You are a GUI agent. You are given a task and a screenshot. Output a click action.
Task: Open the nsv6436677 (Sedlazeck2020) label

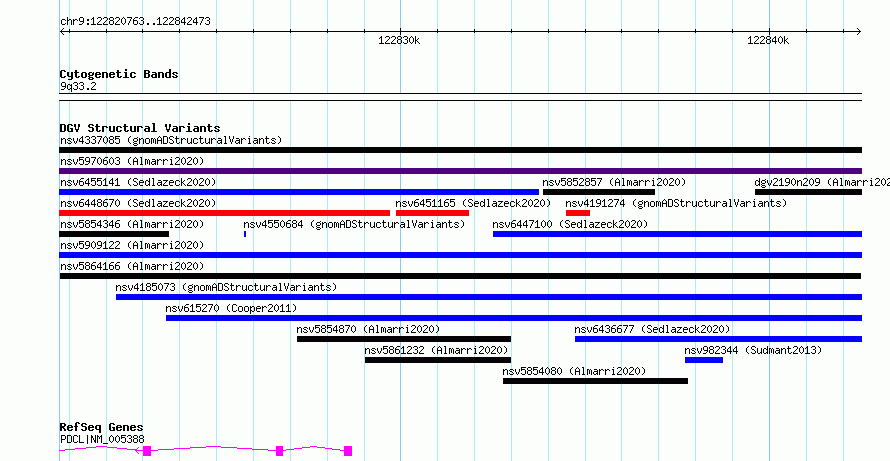[x=652, y=329]
